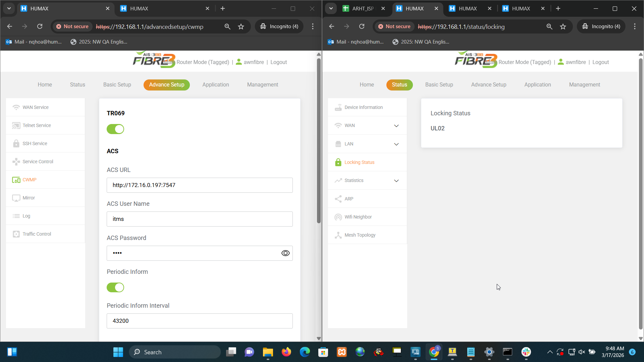Click the Locking Status green lock icon
Image resolution: width=644 pixels, height=362 pixels.
tap(338, 162)
